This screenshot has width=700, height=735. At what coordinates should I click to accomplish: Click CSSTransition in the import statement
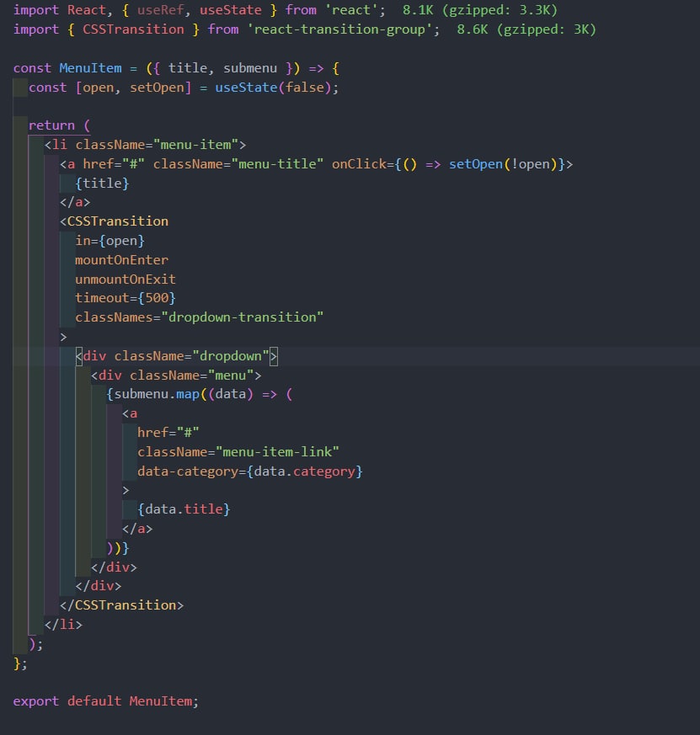133,29
